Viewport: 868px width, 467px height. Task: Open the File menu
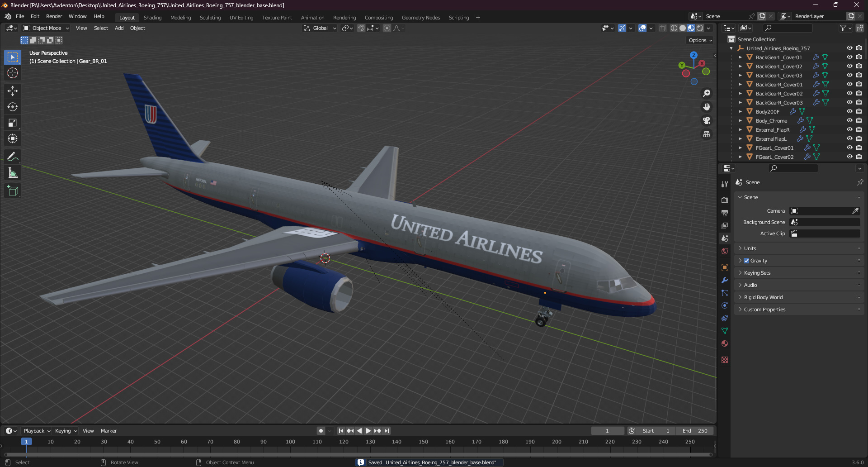click(x=20, y=16)
